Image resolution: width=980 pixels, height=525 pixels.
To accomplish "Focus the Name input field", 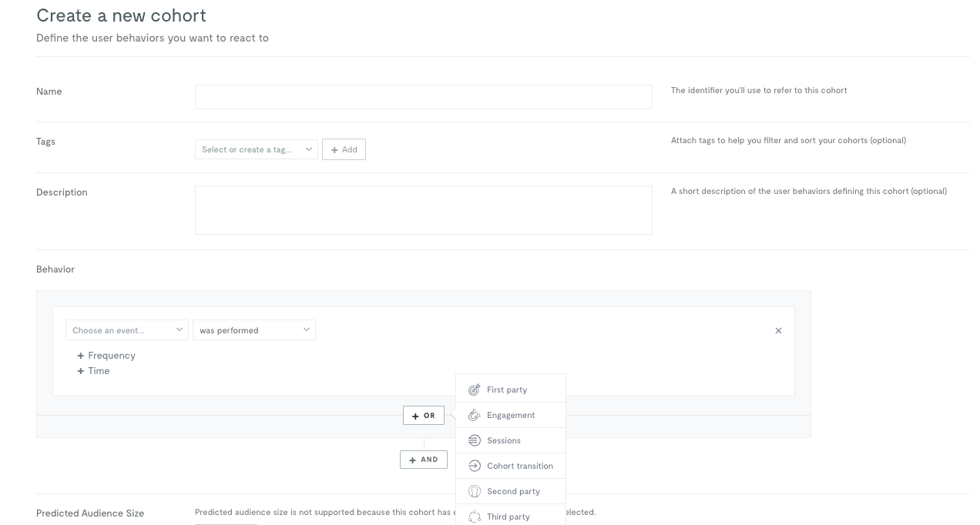I will (x=424, y=97).
